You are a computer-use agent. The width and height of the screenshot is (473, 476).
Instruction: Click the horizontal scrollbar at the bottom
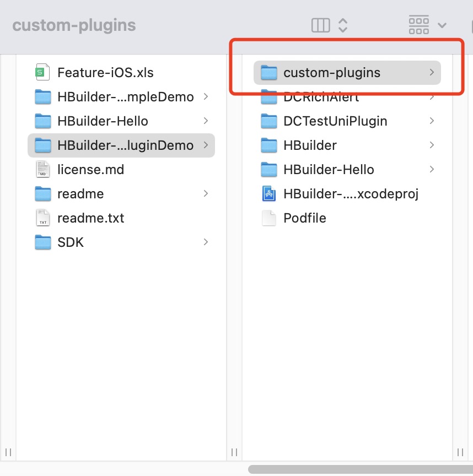[361, 469]
